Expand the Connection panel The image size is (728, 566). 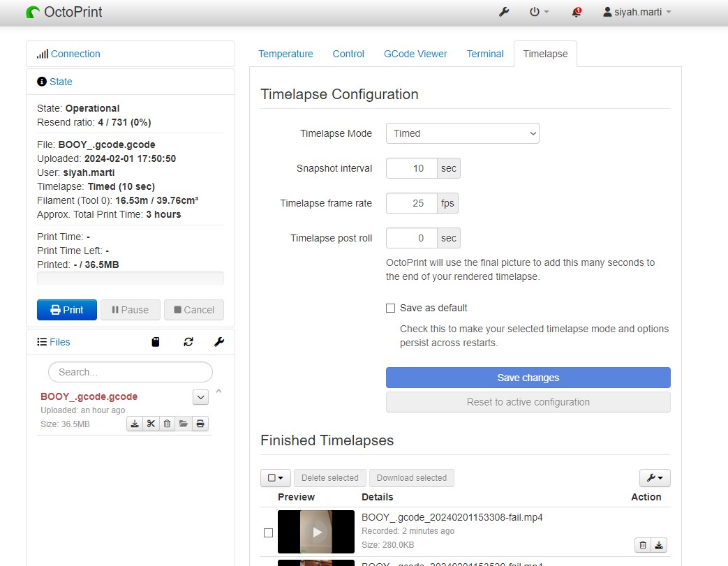point(75,54)
